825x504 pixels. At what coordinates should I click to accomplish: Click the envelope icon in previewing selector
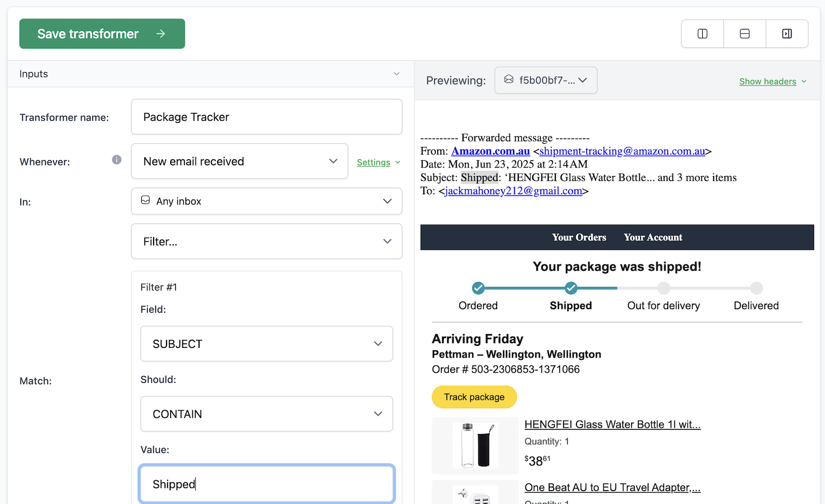coord(509,79)
